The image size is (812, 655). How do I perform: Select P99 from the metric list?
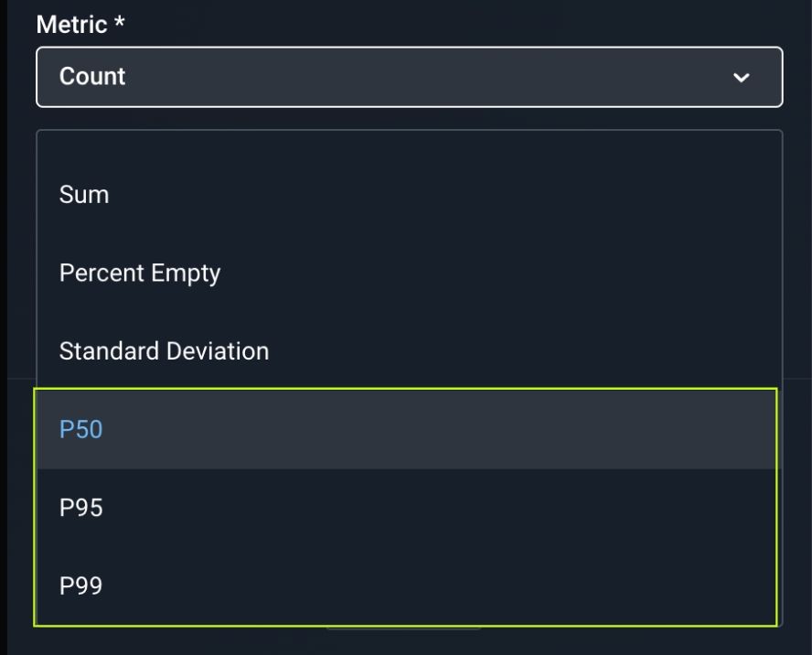pyautogui.click(x=81, y=586)
